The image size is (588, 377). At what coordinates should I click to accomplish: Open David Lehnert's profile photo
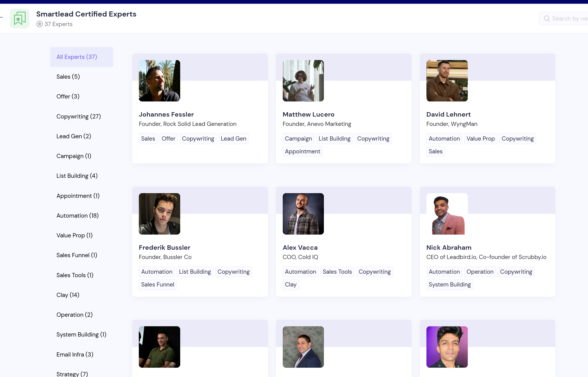coord(447,81)
